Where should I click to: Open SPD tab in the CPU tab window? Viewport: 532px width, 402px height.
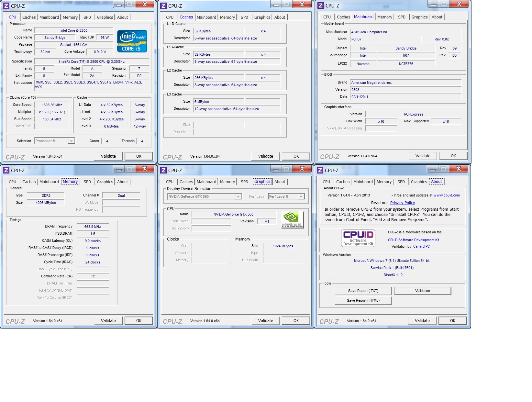click(87, 17)
